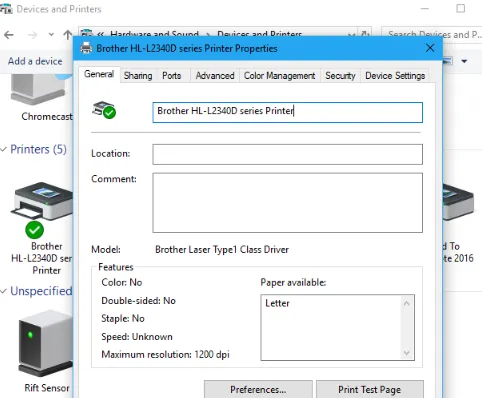Open view options dropdown arrow
Image resolution: width=482 pixels, height=398 pixels.
tap(464, 61)
